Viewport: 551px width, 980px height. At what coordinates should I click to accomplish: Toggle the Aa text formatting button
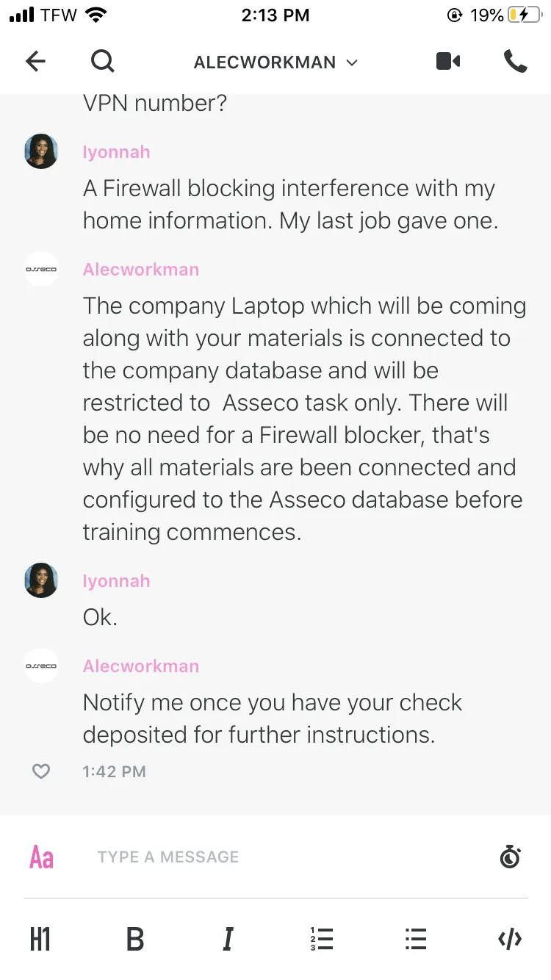(x=42, y=857)
